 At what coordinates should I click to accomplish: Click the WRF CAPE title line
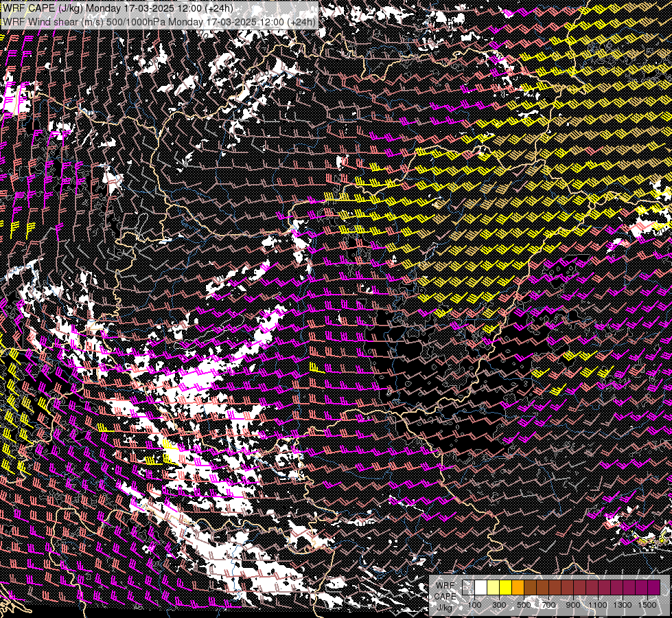click(118, 8)
